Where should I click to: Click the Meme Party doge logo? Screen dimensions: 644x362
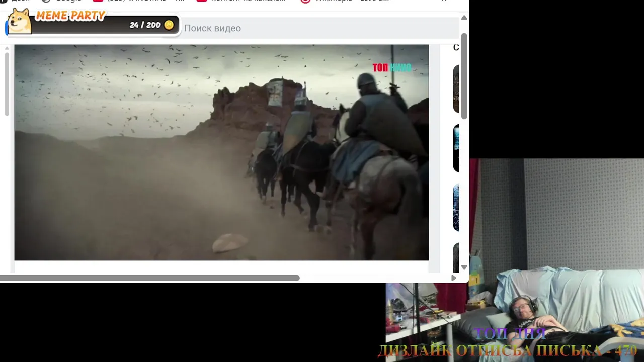[x=19, y=21]
